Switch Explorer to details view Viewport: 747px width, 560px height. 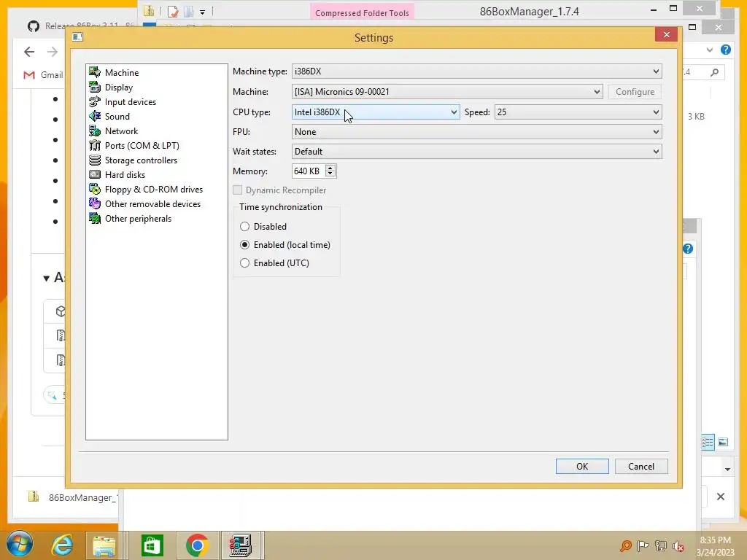click(x=708, y=443)
